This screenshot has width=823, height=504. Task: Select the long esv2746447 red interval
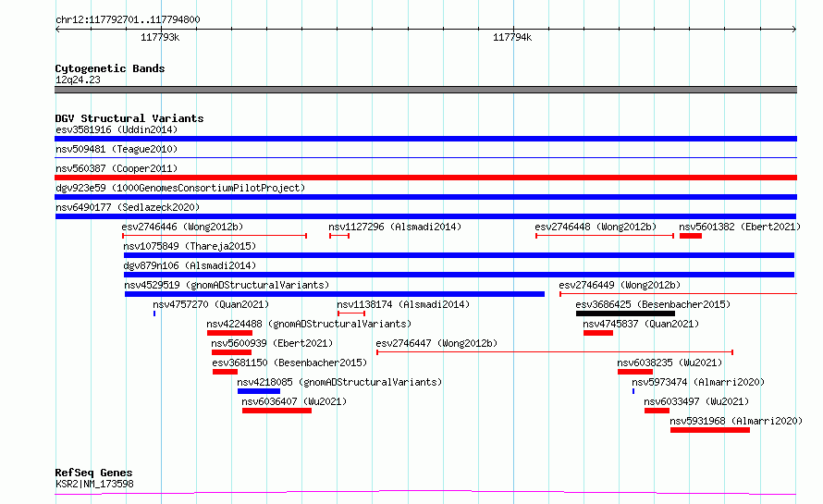[x=555, y=352]
